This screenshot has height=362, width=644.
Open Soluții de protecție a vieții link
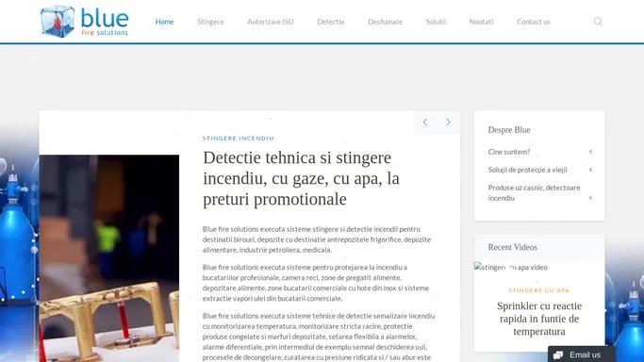527,170
